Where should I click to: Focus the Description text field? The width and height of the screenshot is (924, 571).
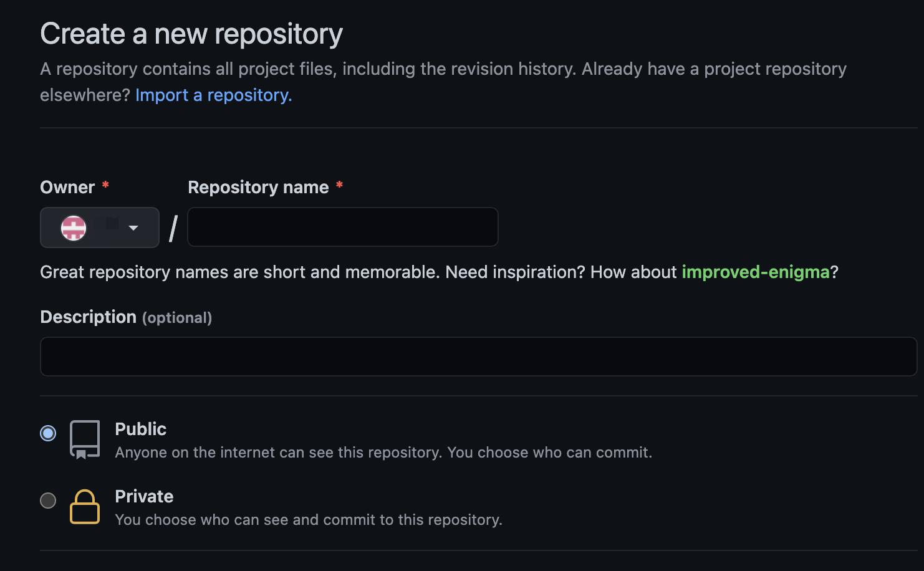click(x=479, y=357)
